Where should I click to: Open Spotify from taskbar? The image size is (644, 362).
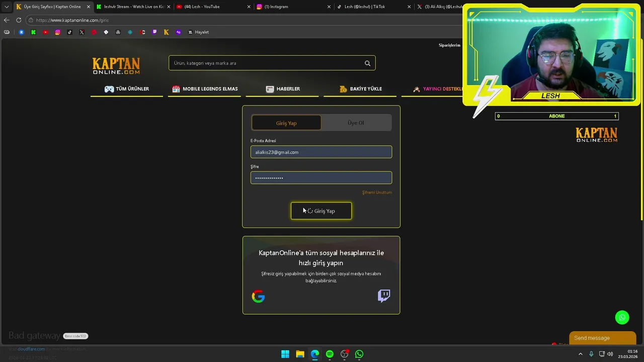point(330,354)
